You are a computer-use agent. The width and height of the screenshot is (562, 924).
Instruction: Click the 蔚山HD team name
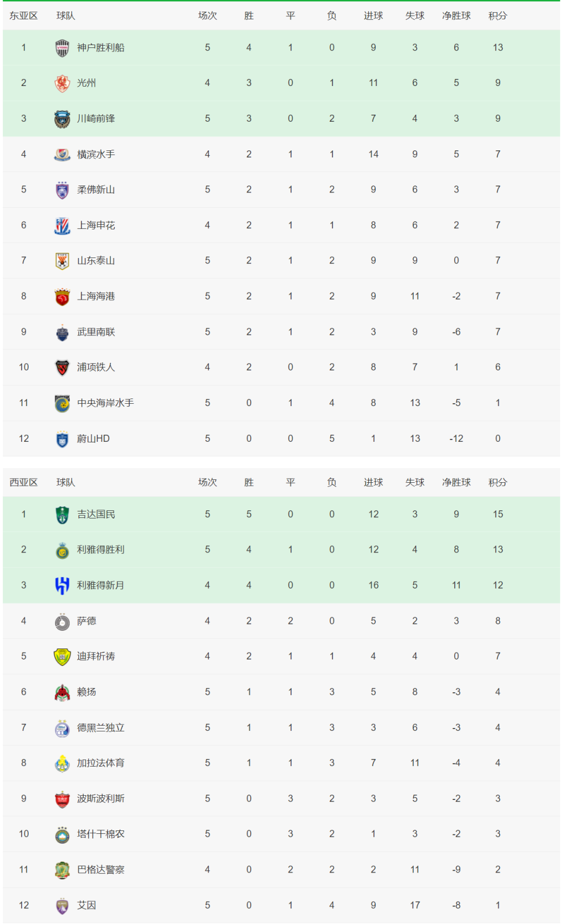[94, 438]
